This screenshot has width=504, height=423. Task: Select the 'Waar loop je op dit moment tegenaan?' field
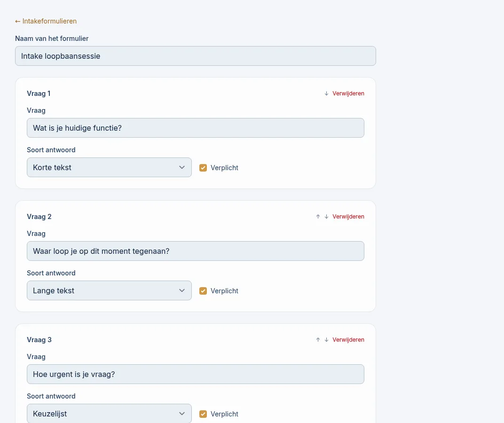coord(196,251)
